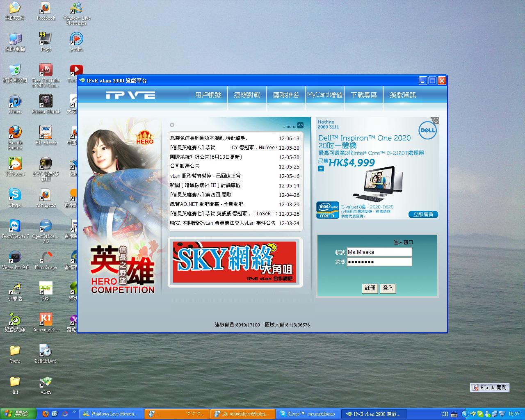
Task: Open the 團隊排名 tab
Action: coord(286,95)
